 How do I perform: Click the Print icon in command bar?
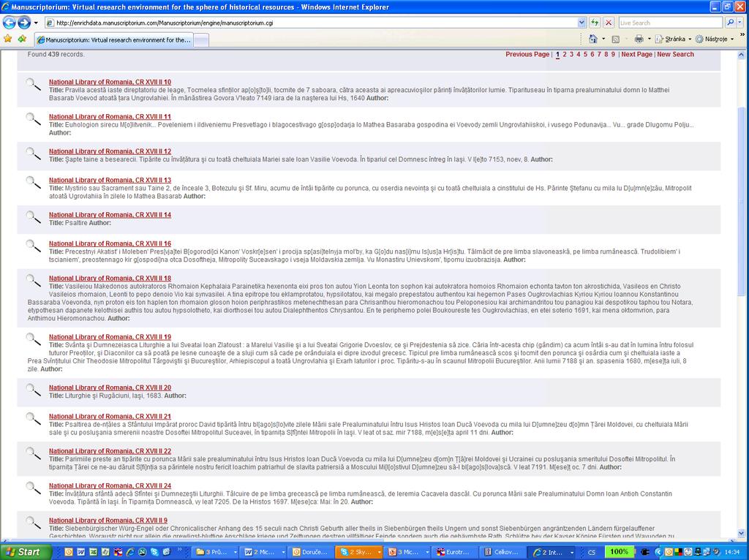click(x=639, y=39)
